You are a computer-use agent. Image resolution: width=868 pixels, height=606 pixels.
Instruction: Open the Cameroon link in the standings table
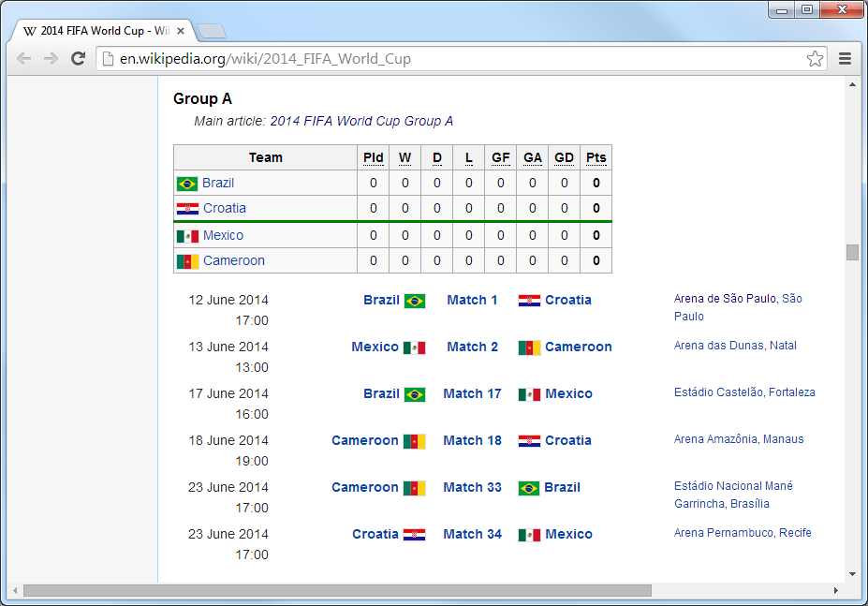[234, 261]
